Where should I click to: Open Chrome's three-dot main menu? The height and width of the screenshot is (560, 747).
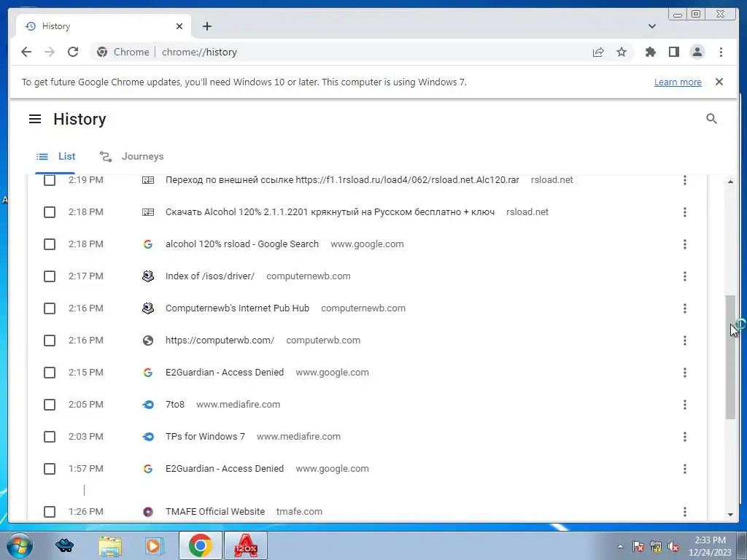(721, 52)
